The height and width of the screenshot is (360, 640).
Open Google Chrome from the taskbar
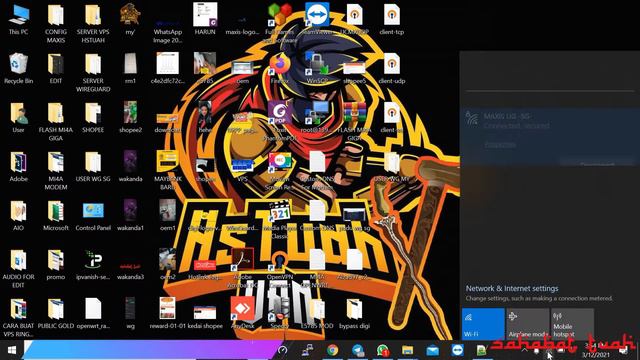(333, 350)
